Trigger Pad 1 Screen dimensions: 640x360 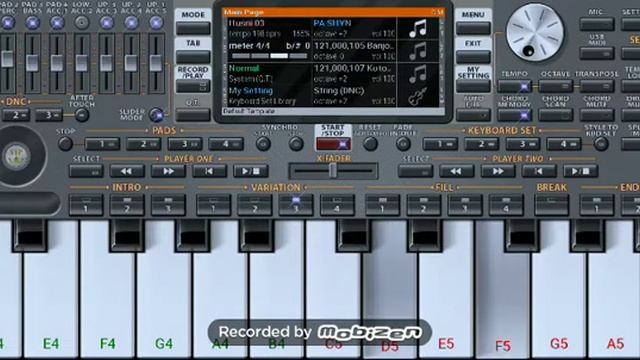[x=102, y=144]
